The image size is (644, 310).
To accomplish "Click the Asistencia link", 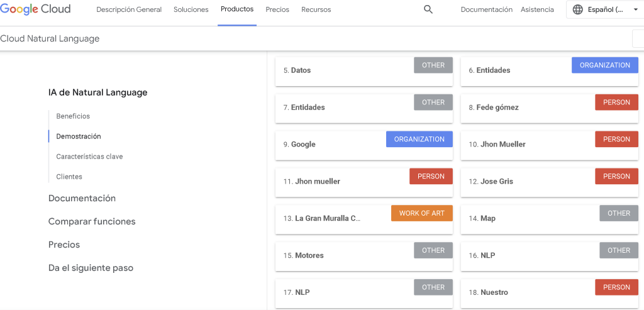I will tap(537, 9).
